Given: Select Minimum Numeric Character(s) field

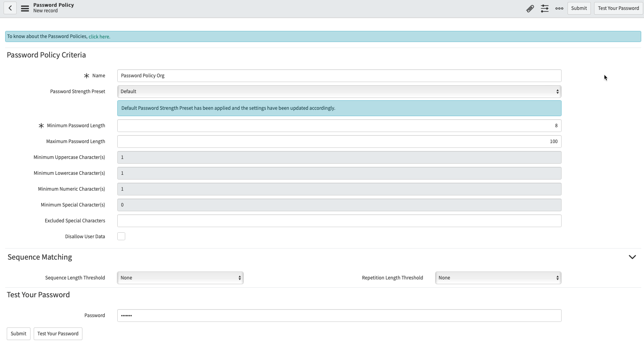Looking at the screenshot, I should click(x=339, y=189).
